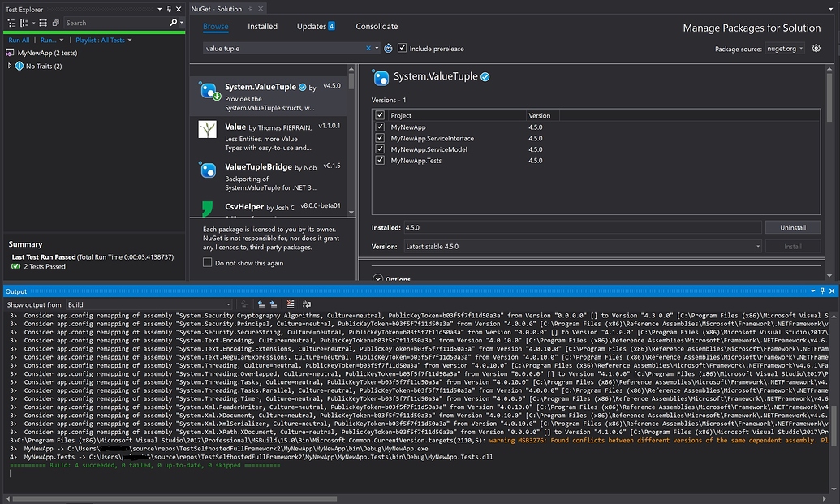Click the System.ValueTuple package icon in results list
840x504 pixels.
coord(209,91)
